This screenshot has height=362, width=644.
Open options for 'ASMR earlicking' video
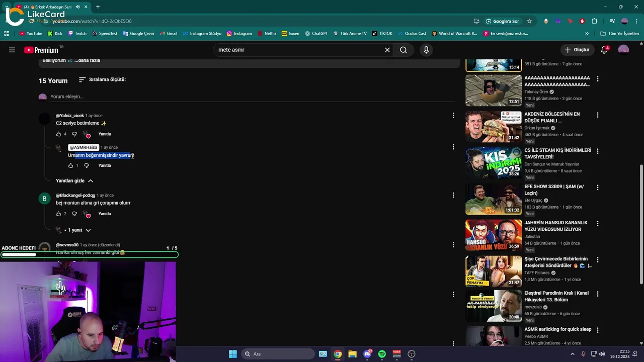(598, 330)
